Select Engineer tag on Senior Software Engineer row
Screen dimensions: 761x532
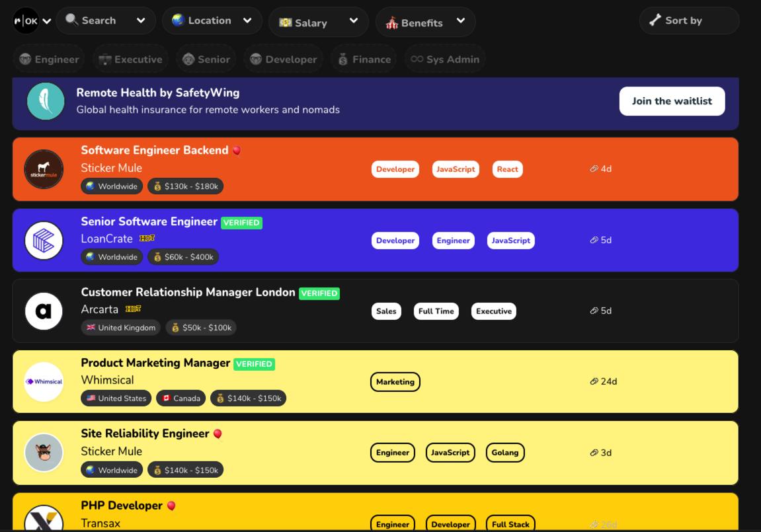click(x=454, y=241)
